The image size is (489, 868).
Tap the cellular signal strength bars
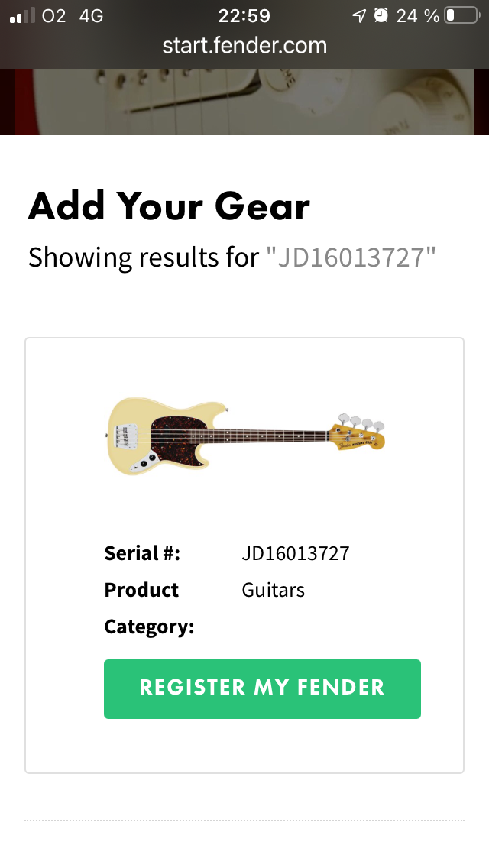coord(22,15)
